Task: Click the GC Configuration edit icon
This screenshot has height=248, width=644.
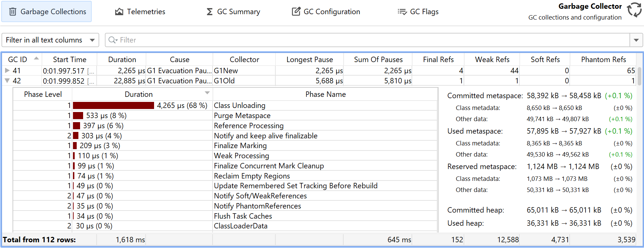Action: tap(296, 12)
